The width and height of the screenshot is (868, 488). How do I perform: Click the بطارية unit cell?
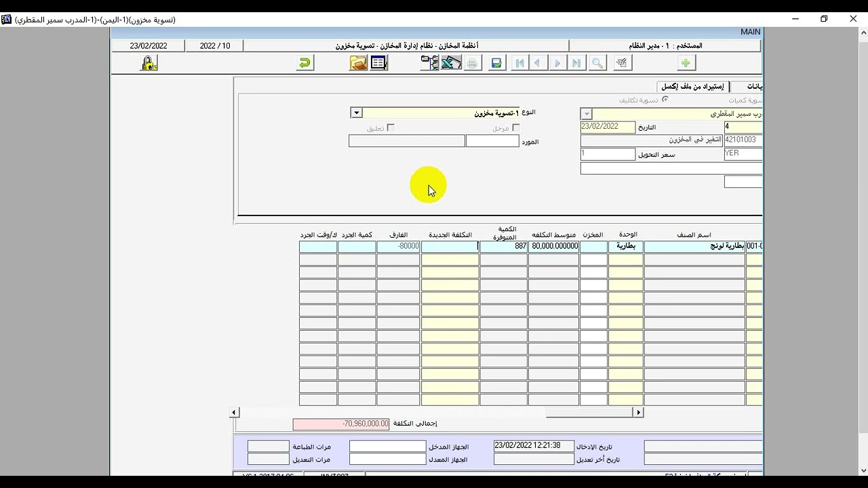[626, 247]
